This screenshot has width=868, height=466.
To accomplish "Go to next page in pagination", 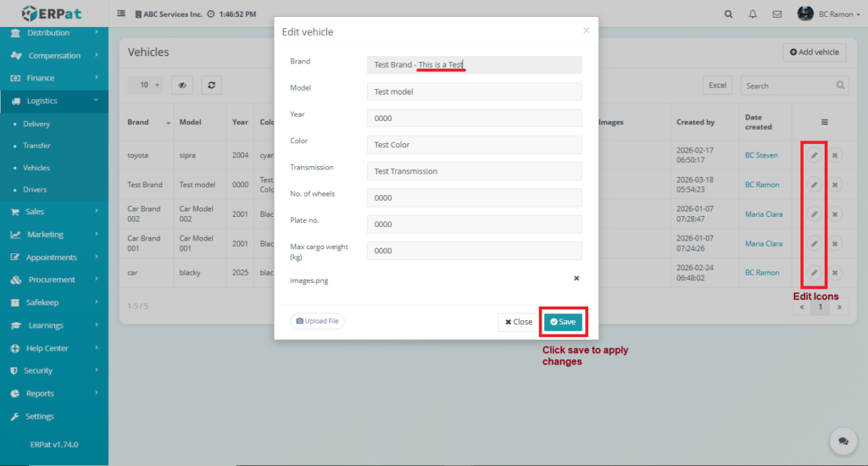I will click(x=839, y=308).
